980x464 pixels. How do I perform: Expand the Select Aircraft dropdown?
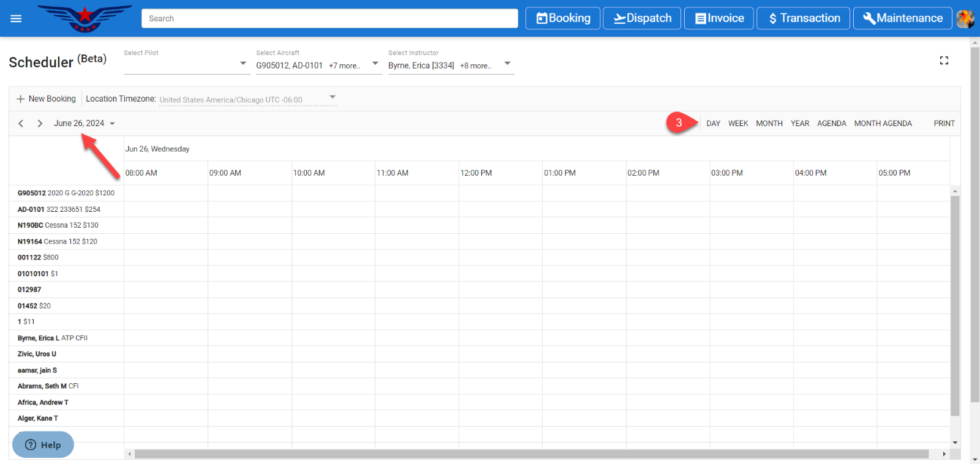tap(375, 64)
